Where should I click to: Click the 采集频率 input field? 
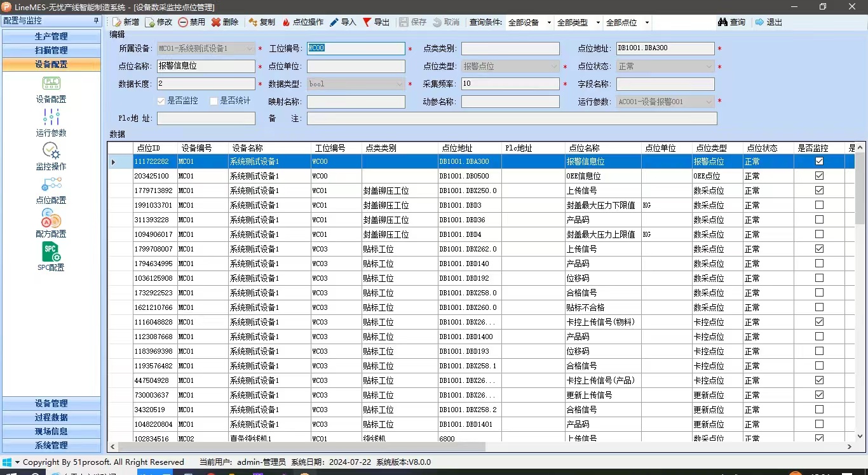[510, 84]
